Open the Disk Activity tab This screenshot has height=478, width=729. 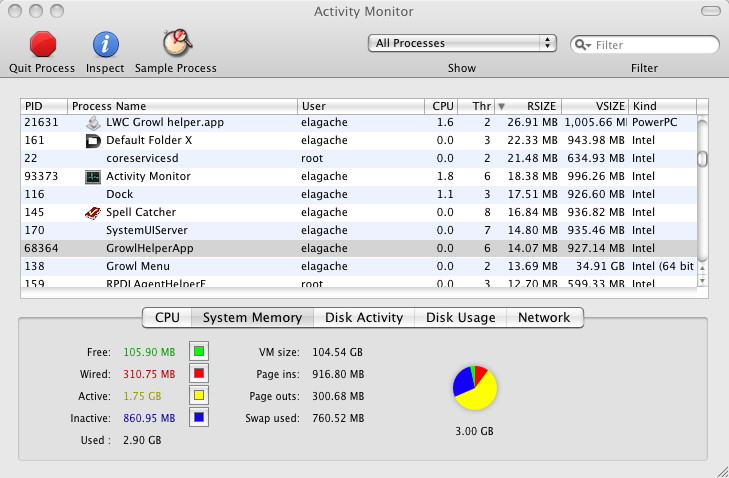point(364,318)
